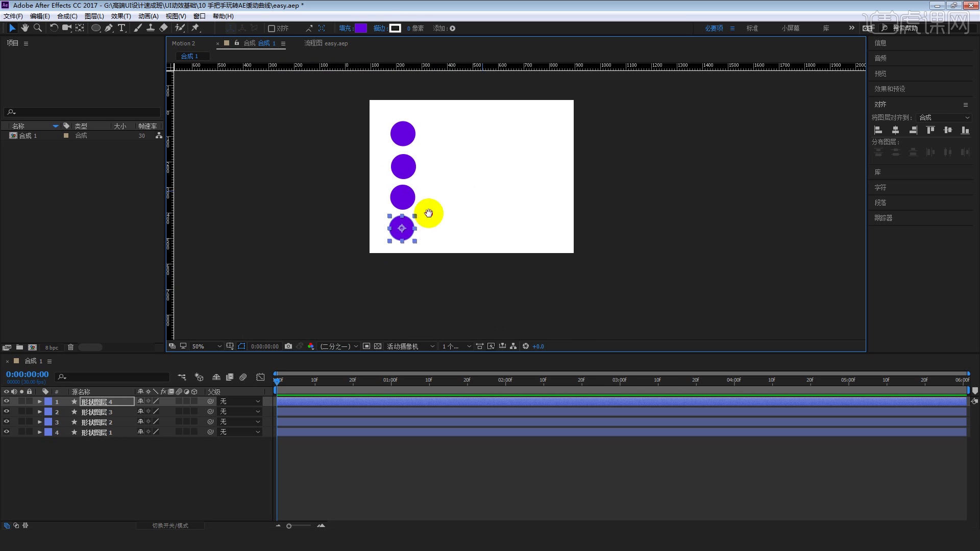This screenshot has height=551, width=980.
Task: Select the Ellipse shape tool
Action: 95,28
